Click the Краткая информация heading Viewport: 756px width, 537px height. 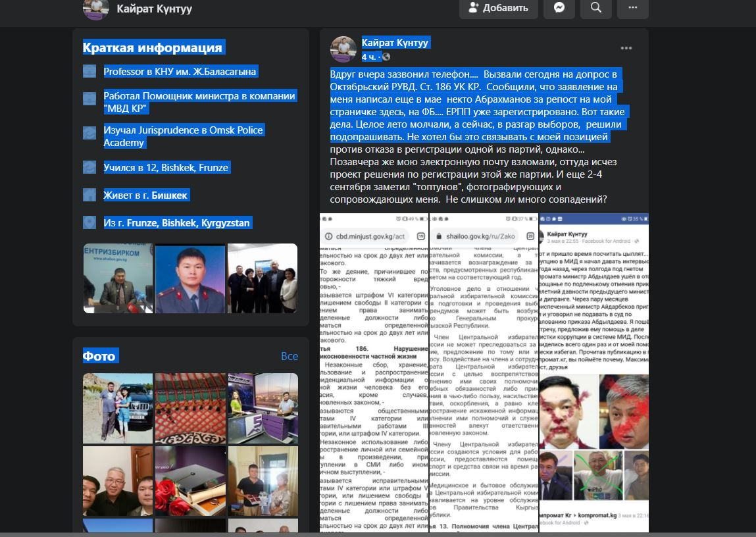coord(153,47)
